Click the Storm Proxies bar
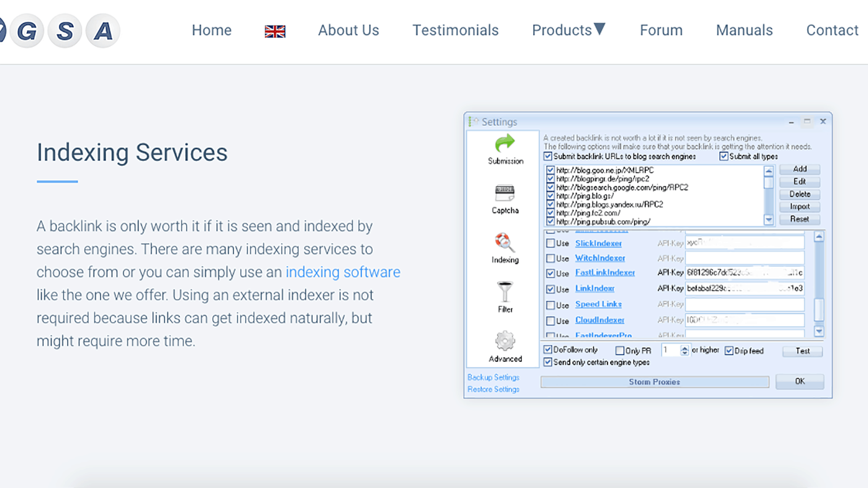868x488 pixels. (x=655, y=382)
